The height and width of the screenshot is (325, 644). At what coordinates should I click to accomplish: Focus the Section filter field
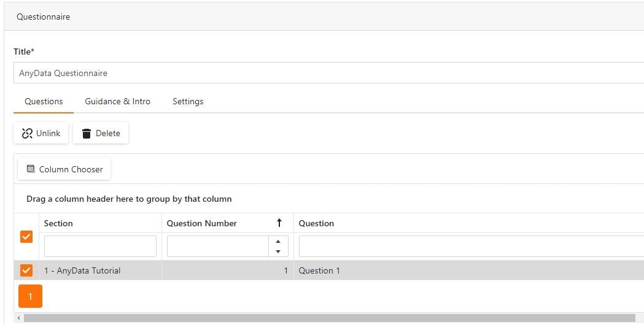pyautogui.click(x=100, y=247)
